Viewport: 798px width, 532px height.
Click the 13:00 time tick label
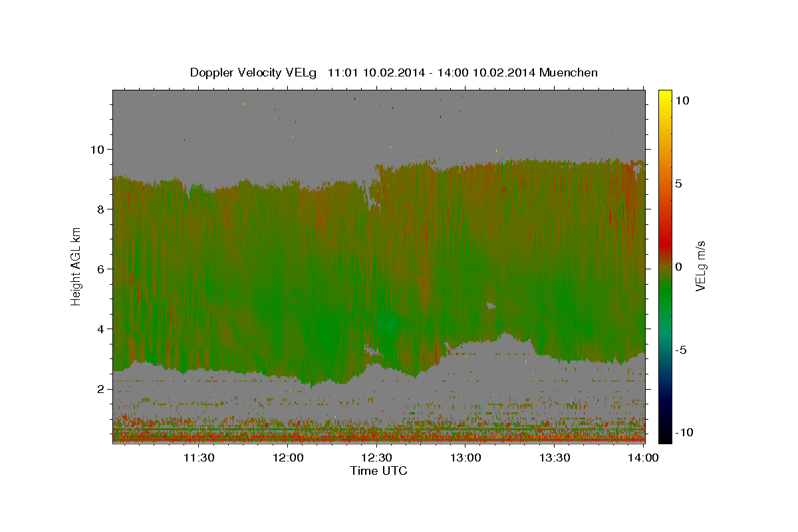465,458
